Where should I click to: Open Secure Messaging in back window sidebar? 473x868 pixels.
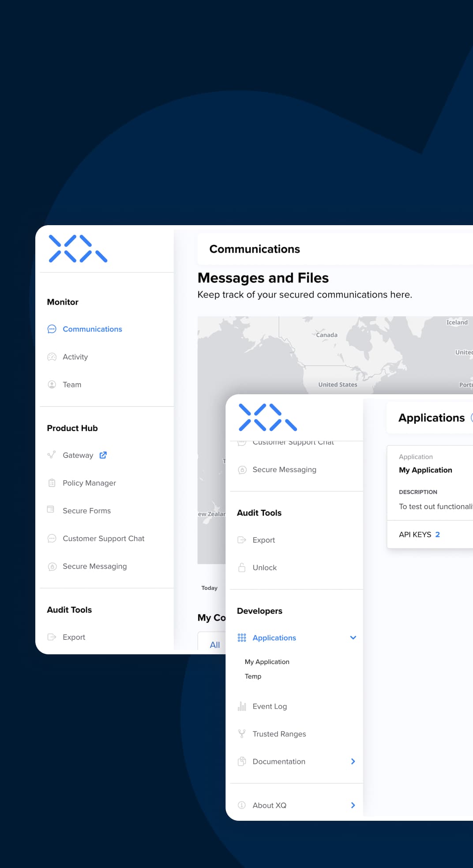point(94,566)
